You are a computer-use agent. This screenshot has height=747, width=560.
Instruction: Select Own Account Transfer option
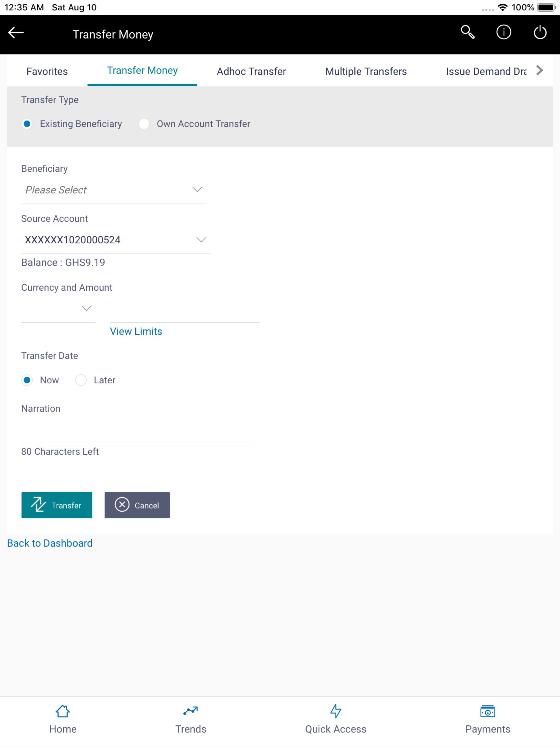144,124
